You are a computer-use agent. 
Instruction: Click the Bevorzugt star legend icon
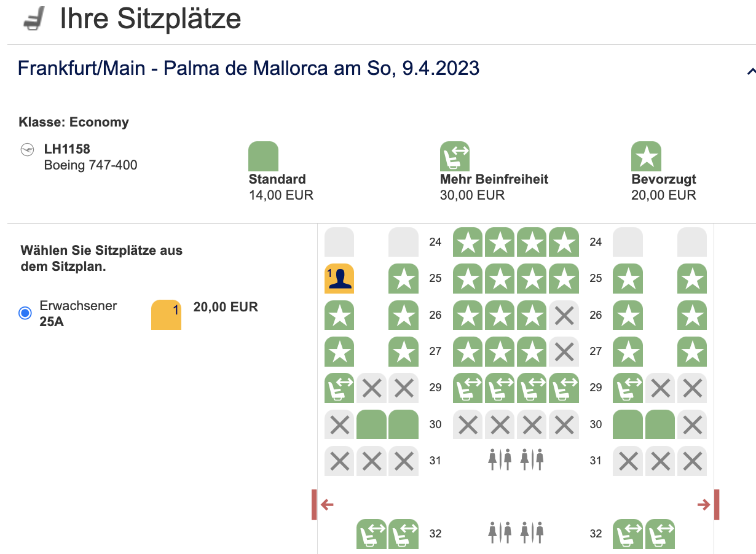pos(647,156)
